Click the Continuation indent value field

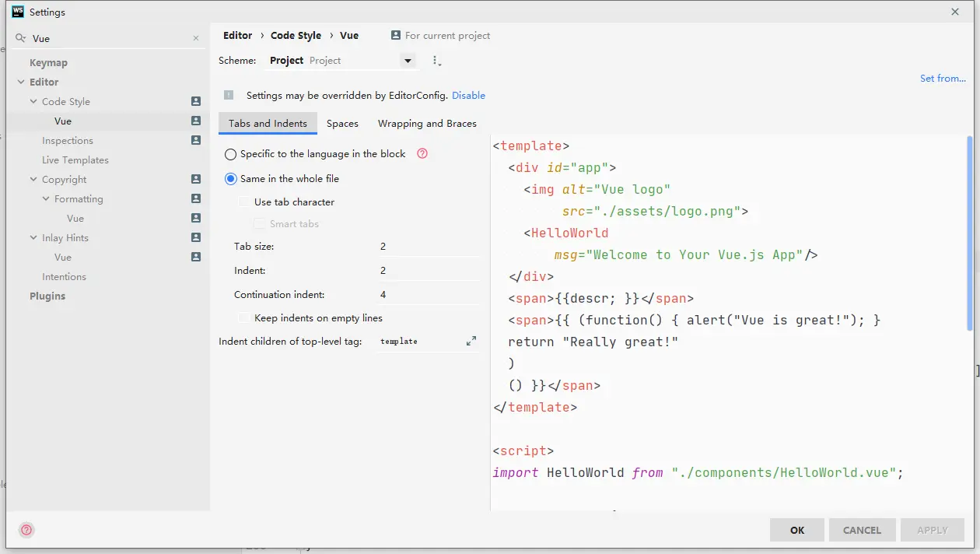(x=426, y=295)
